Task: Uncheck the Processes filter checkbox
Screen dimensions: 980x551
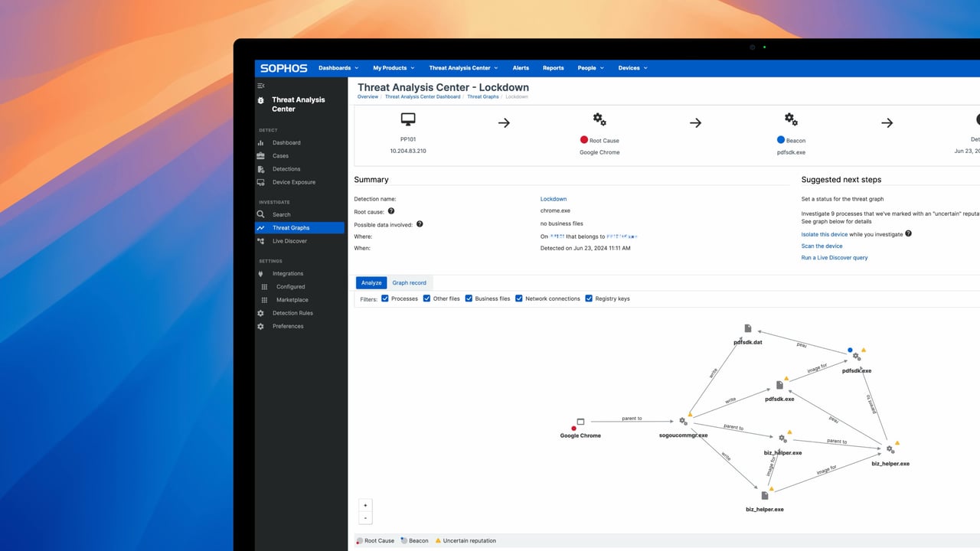Action: [385, 298]
